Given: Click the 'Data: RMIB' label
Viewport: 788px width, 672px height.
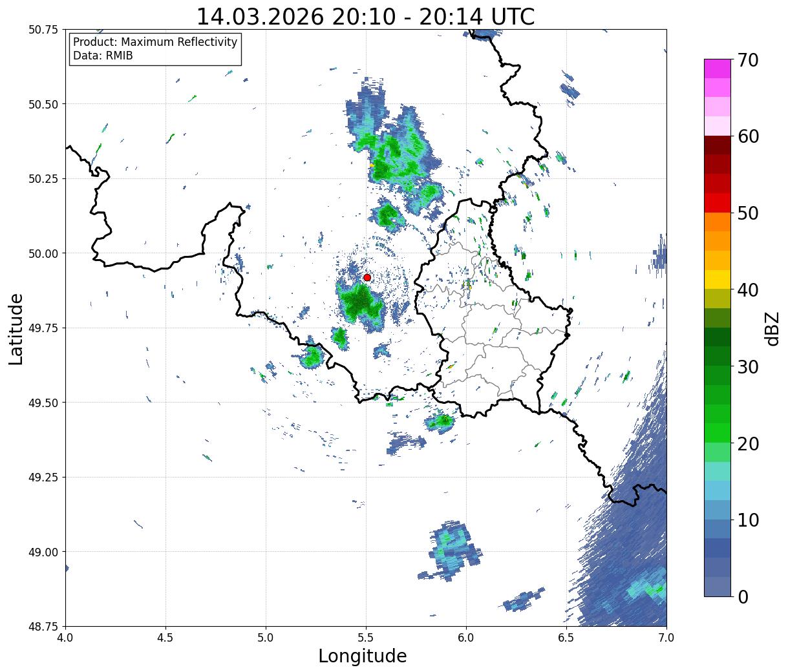Looking at the screenshot, I should [x=103, y=56].
